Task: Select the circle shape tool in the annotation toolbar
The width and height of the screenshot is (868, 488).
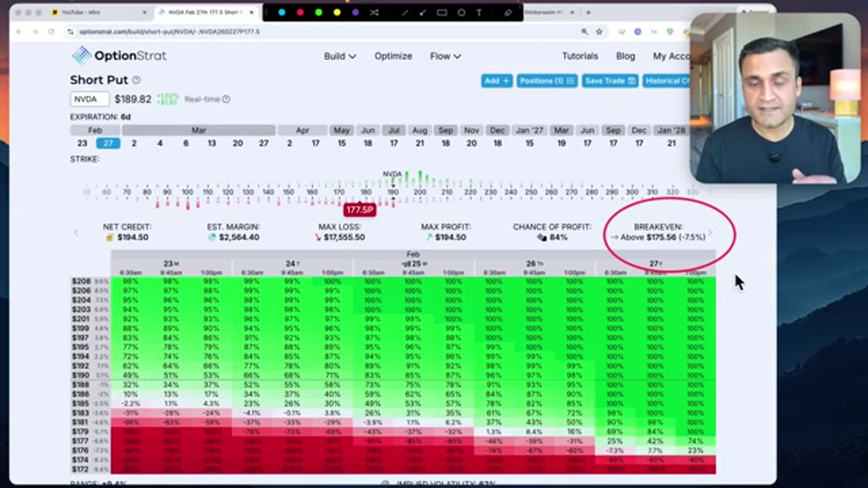Action: click(x=461, y=12)
